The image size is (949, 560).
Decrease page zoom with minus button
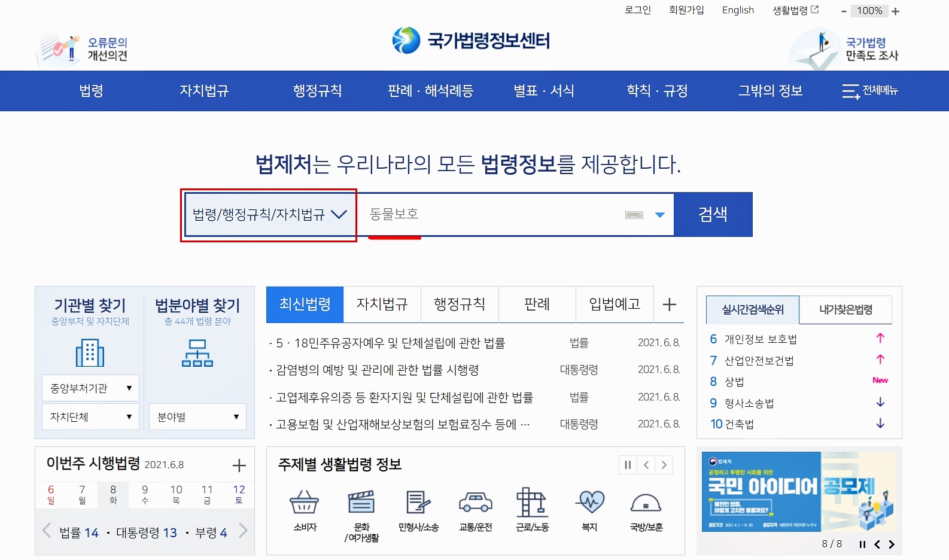click(844, 11)
